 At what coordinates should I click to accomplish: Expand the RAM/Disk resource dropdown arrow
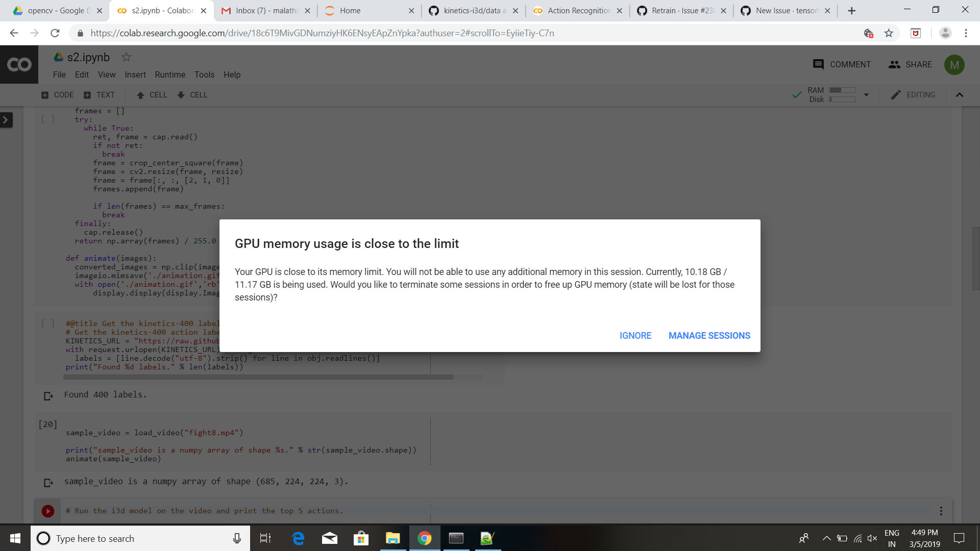coord(866,95)
